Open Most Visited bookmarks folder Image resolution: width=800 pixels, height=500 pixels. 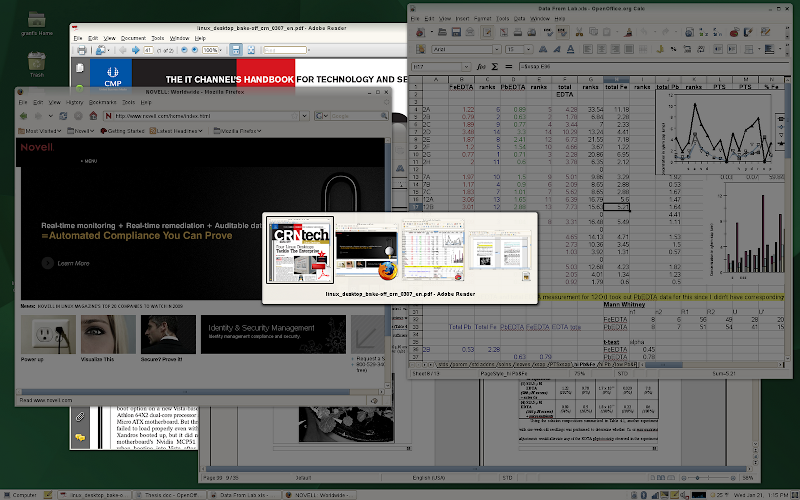(39, 131)
